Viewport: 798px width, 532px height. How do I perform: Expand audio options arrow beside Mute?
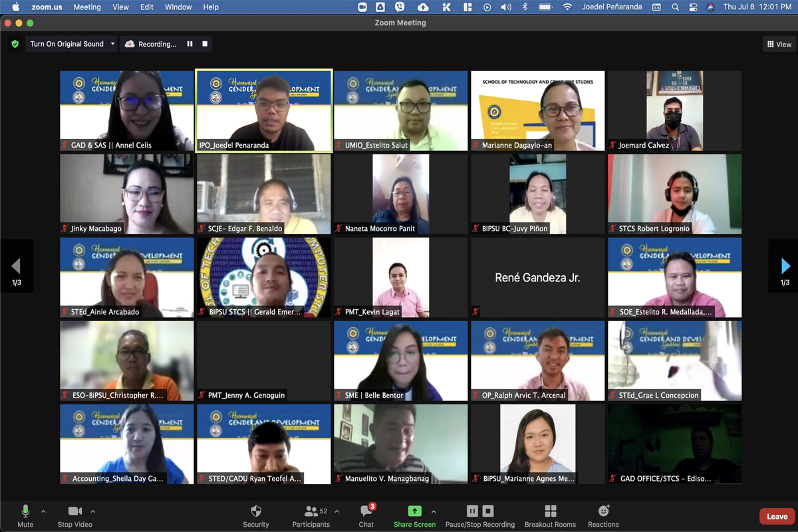click(43, 511)
